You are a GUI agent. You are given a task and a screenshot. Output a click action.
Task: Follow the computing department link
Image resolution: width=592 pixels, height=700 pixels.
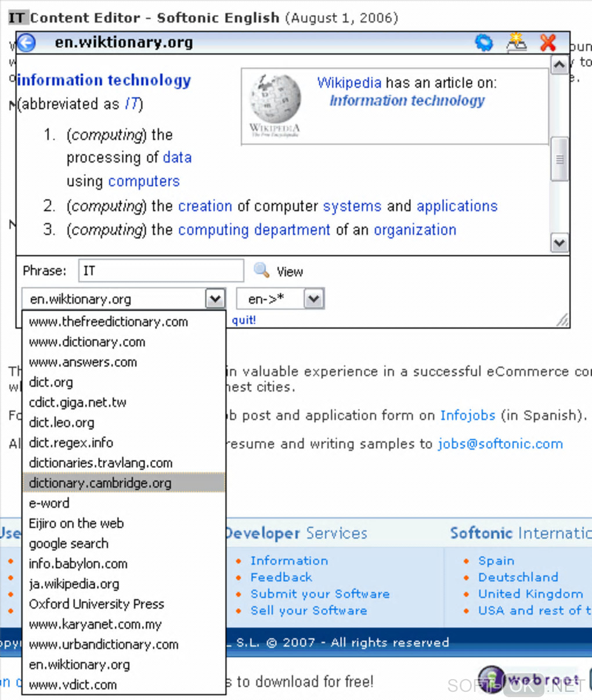pyautogui.click(x=254, y=230)
